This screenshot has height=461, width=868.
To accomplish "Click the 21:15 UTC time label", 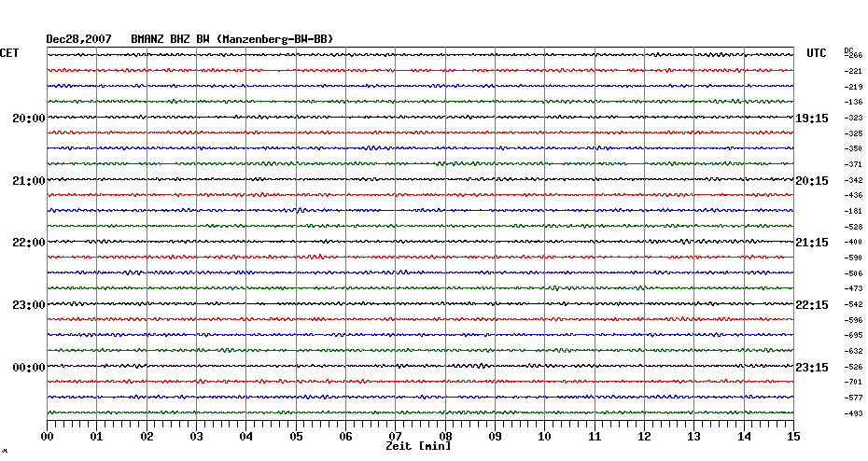I will click(812, 243).
